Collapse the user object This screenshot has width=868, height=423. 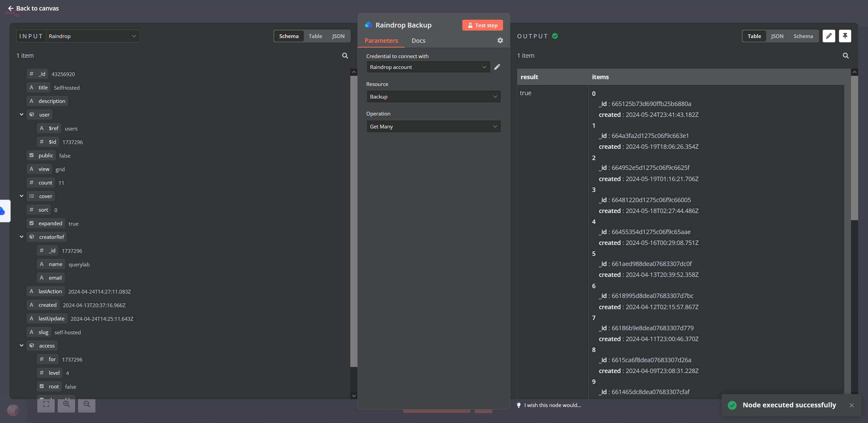21,114
